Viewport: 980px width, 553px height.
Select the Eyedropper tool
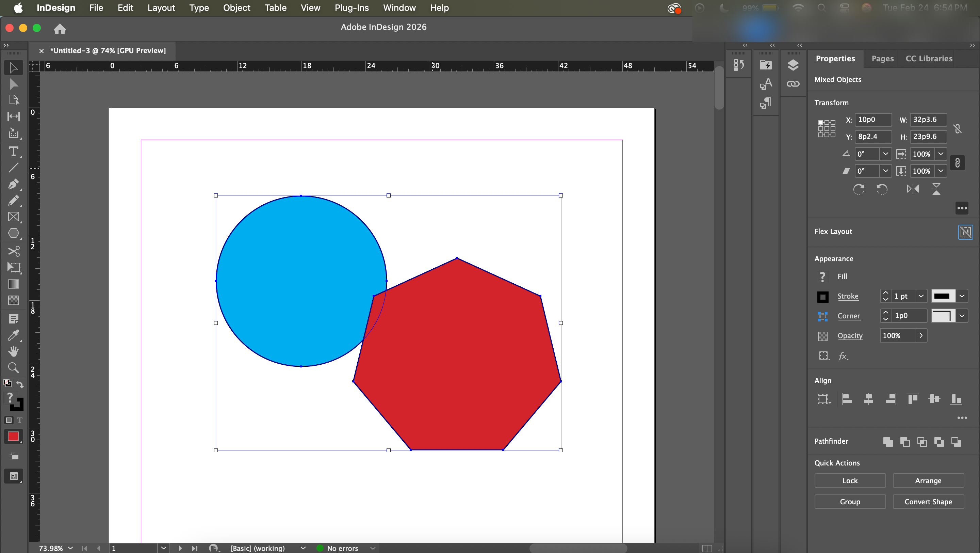[x=13, y=335]
